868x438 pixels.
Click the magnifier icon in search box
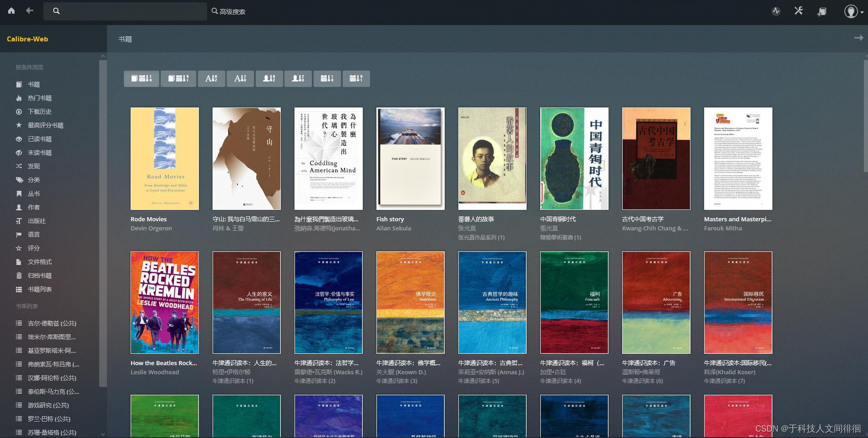click(x=56, y=11)
